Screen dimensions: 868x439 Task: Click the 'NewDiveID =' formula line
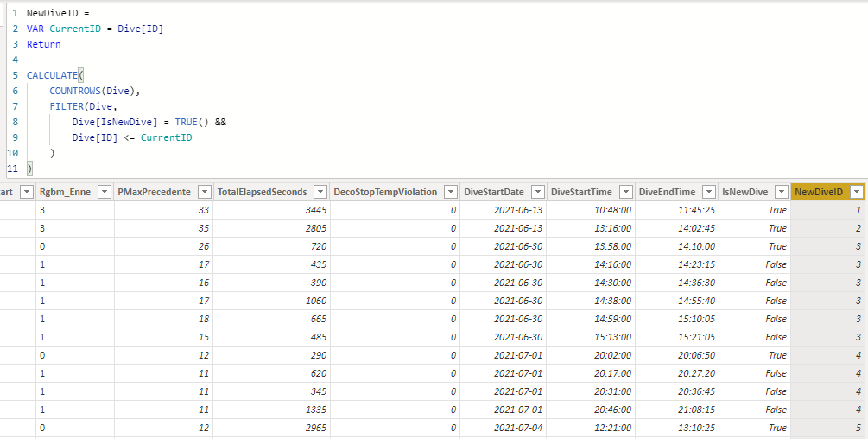click(x=58, y=13)
